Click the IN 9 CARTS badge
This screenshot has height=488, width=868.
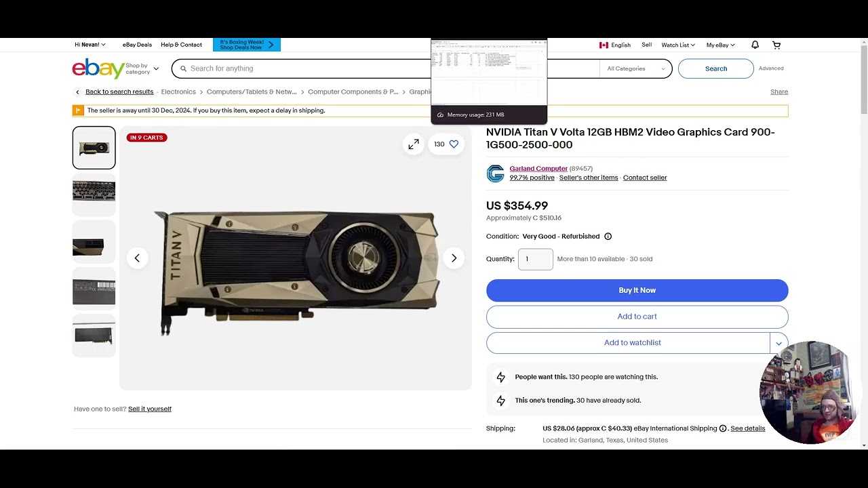point(146,138)
